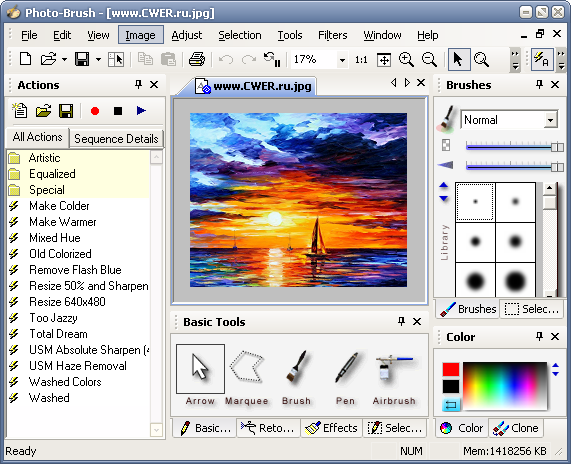Switch to the Sequence Details tab
571x464 pixels.
pos(116,139)
